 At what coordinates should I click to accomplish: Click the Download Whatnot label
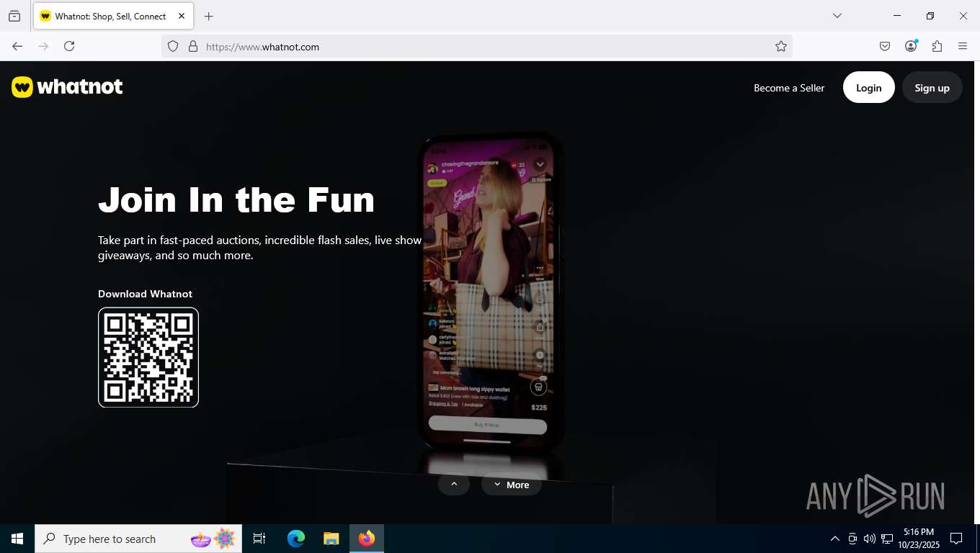coord(145,294)
